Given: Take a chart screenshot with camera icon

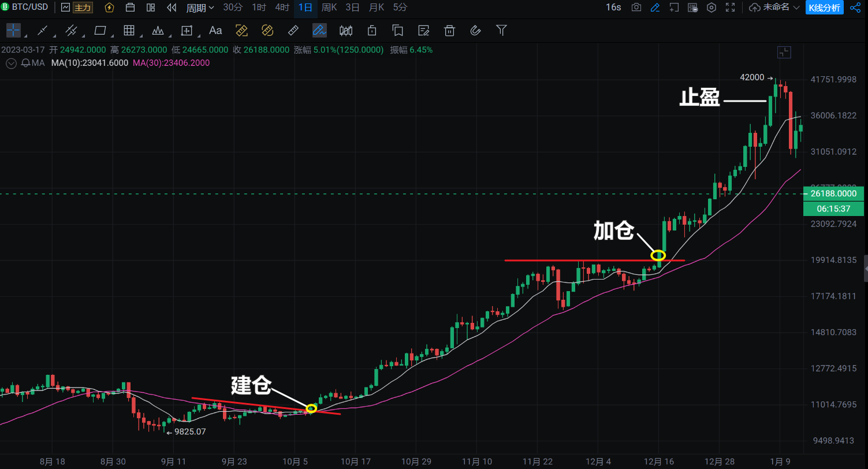Looking at the screenshot, I should point(636,8).
